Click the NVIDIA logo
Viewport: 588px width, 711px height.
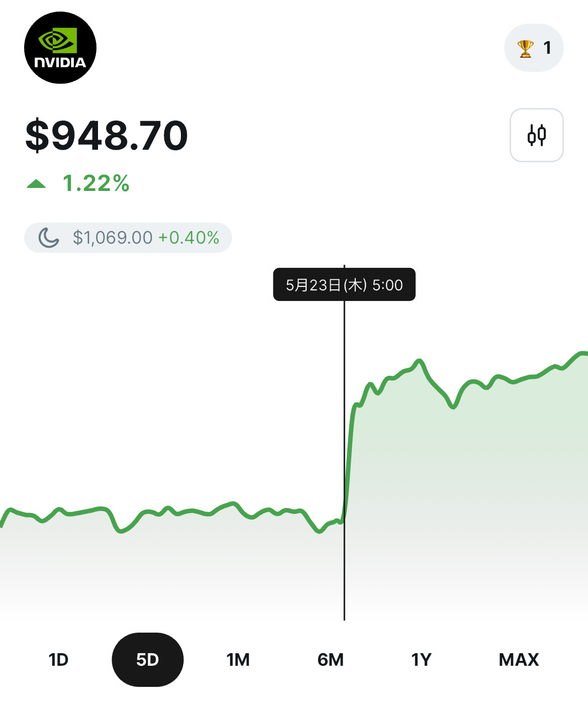(x=60, y=48)
